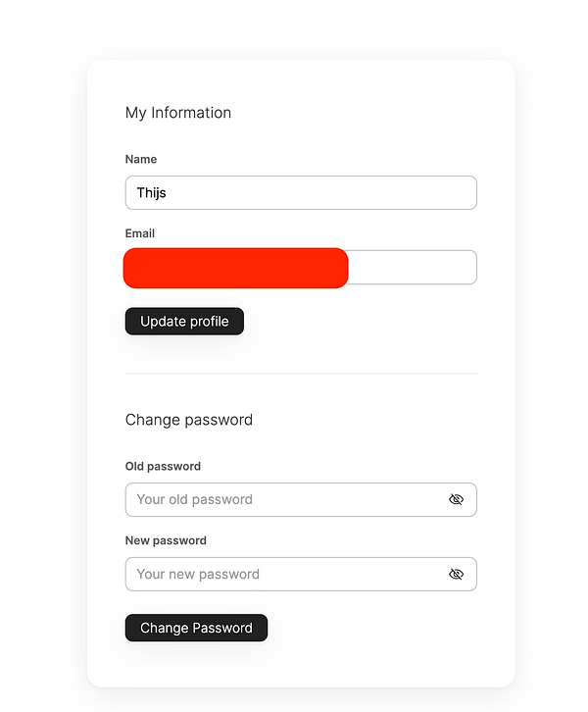Viewport: 588px width, 712px height.
Task: Show the old password using eye icon
Action: (456, 499)
